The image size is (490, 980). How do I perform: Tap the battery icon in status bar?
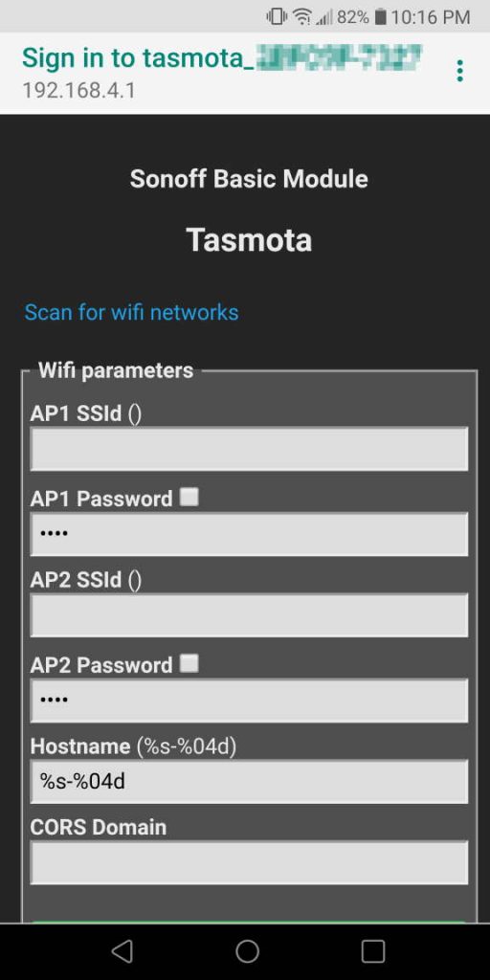coord(380,17)
